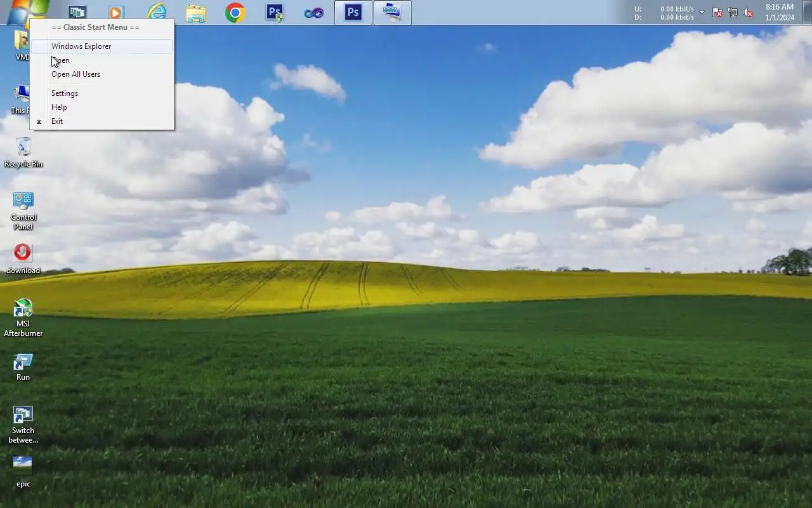Click the 8:16 AM clock in the taskbar
Viewport: 812px width, 508px height.
tap(780, 12)
